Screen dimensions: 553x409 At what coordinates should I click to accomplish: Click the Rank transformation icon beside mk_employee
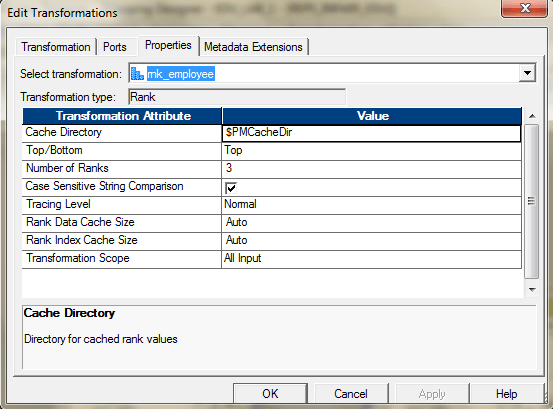tap(137, 74)
